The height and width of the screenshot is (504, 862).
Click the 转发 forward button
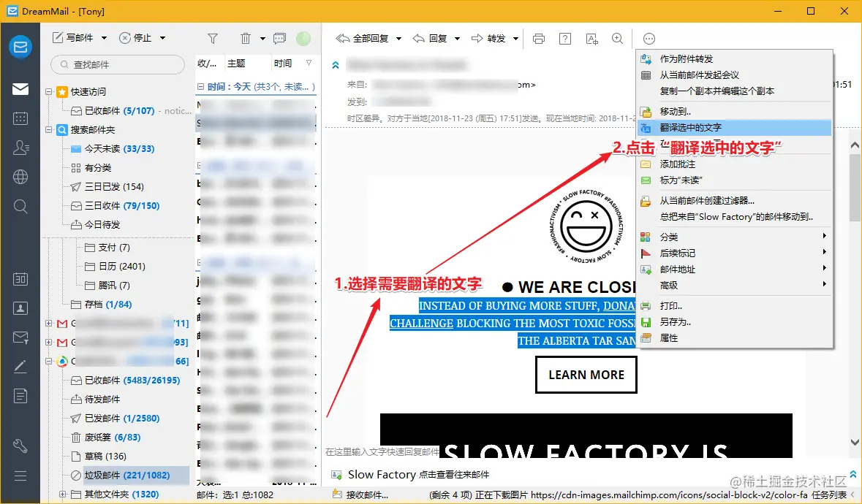point(488,39)
